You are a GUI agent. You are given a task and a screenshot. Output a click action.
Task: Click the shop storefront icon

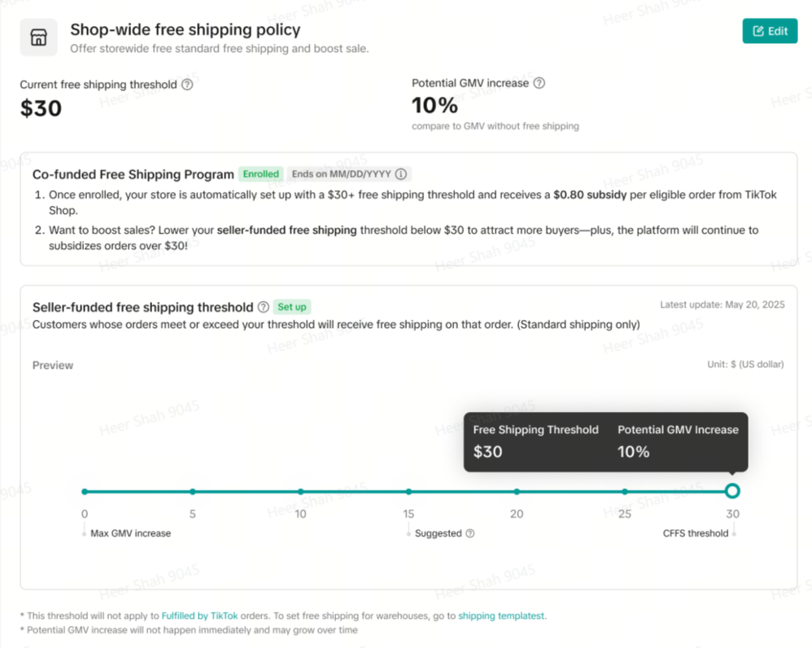coord(38,37)
